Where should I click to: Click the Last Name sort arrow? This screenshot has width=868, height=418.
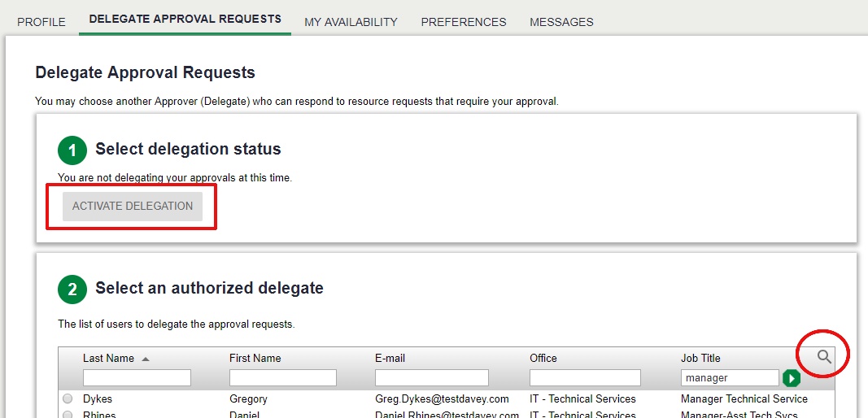pyautogui.click(x=146, y=359)
